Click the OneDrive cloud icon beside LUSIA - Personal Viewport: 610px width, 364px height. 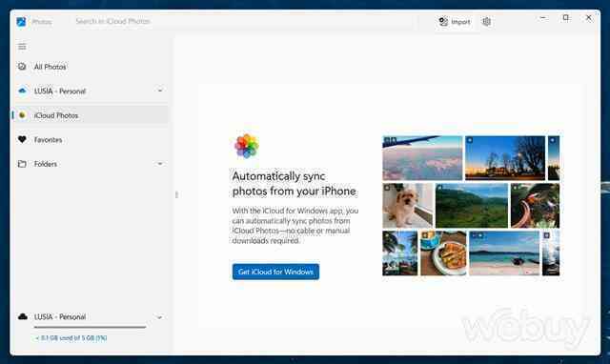[22, 91]
